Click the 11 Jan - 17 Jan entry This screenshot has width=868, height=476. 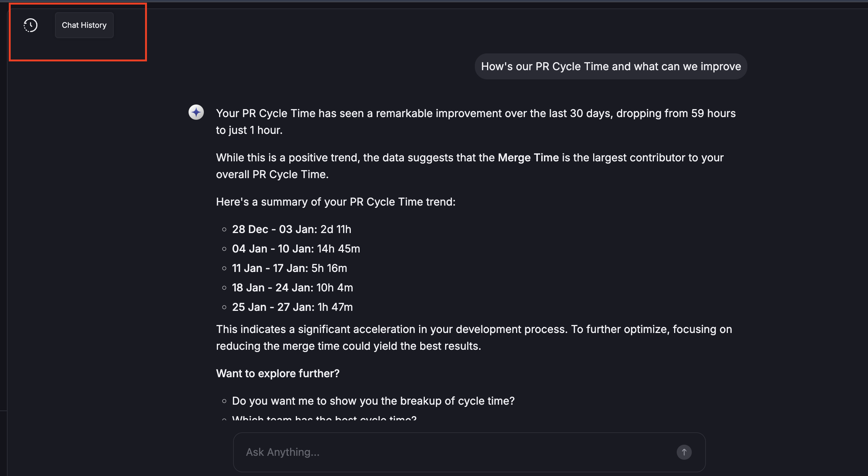[x=289, y=268]
